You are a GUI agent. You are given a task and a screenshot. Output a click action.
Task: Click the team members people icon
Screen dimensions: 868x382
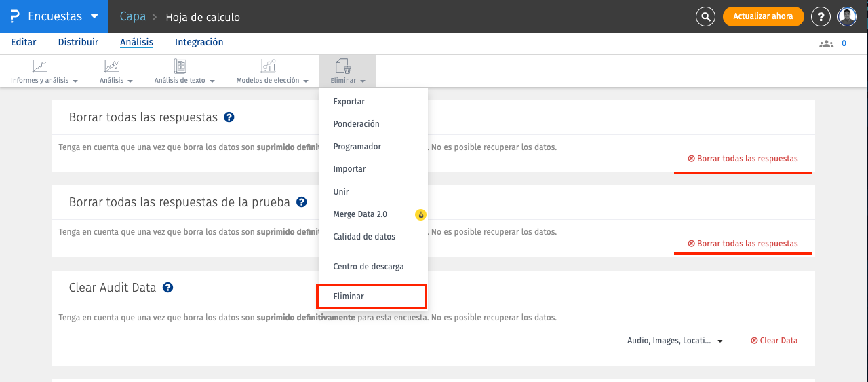pyautogui.click(x=826, y=43)
